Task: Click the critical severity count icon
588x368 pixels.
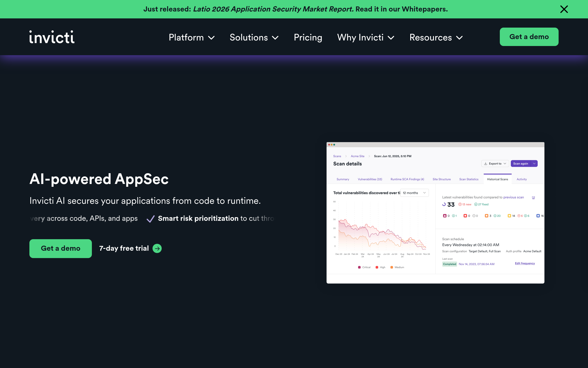Action: coord(445,216)
